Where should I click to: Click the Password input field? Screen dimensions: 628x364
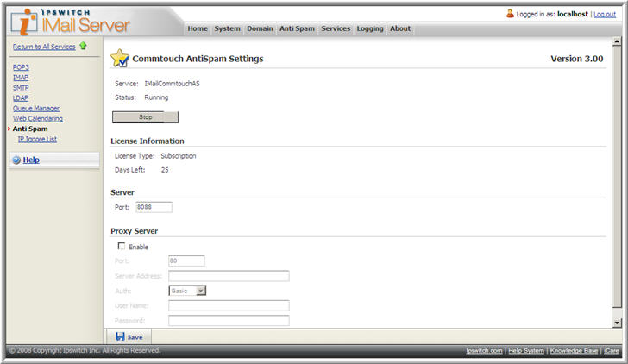point(229,320)
